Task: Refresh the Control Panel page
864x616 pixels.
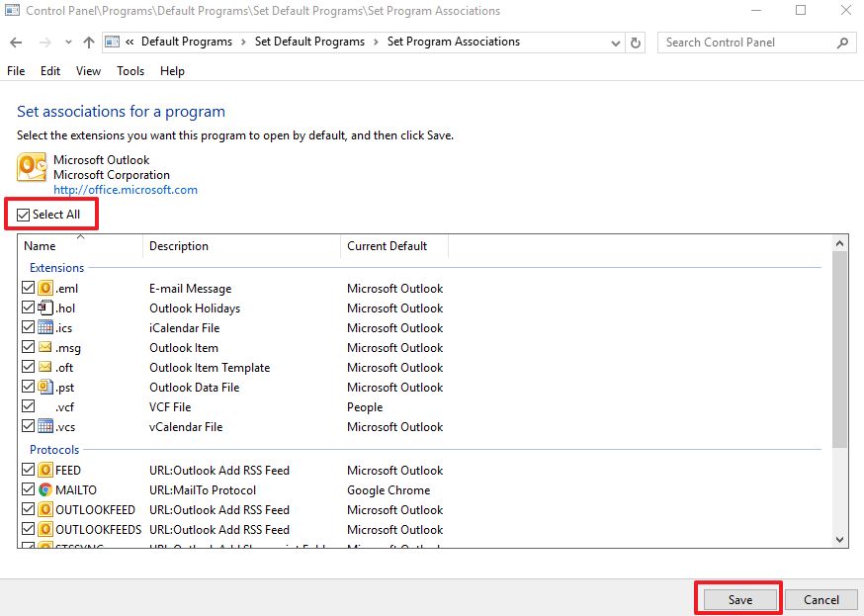Action: click(x=636, y=43)
